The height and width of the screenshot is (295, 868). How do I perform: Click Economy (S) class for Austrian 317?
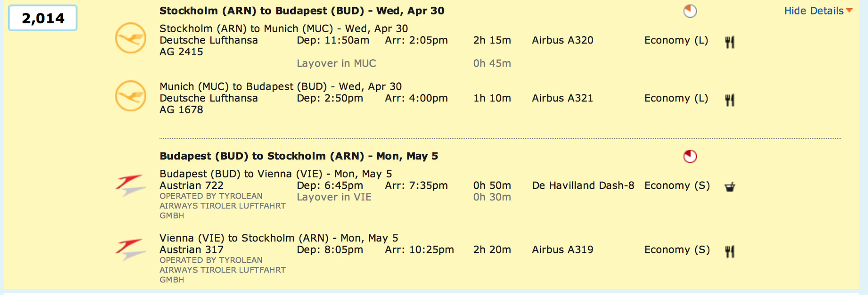[x=677, y=250]
